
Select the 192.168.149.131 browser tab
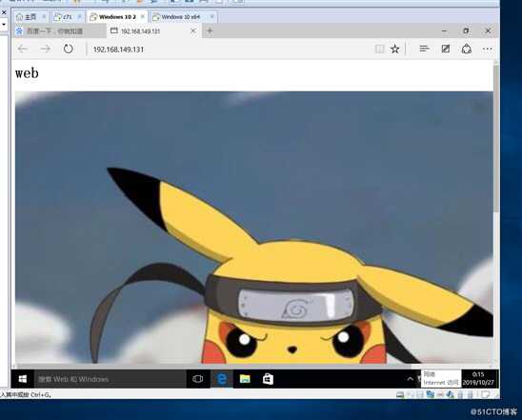pos(153,30)
